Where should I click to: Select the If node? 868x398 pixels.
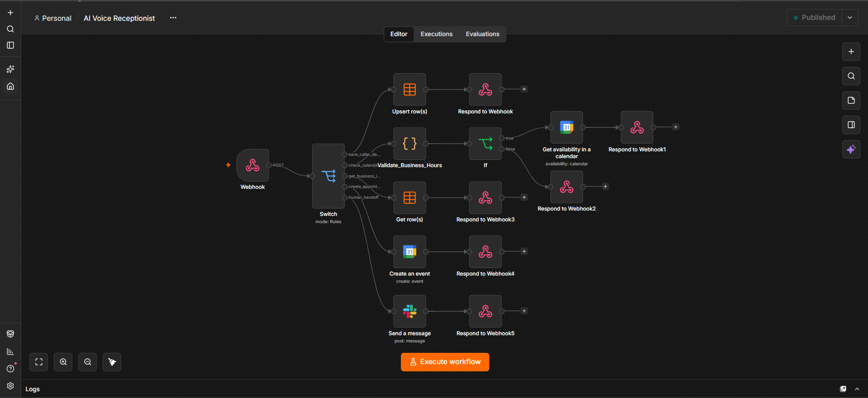point(485,144)
